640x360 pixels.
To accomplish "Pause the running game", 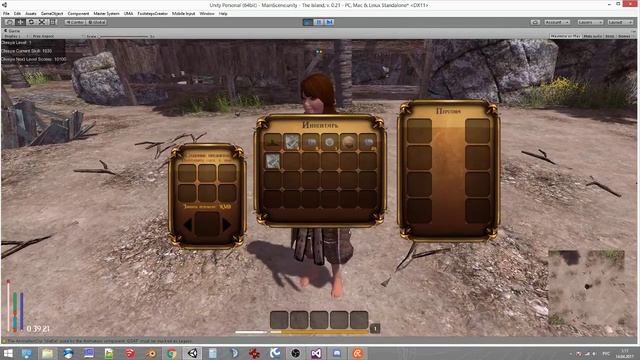I will tap(319, 22).
